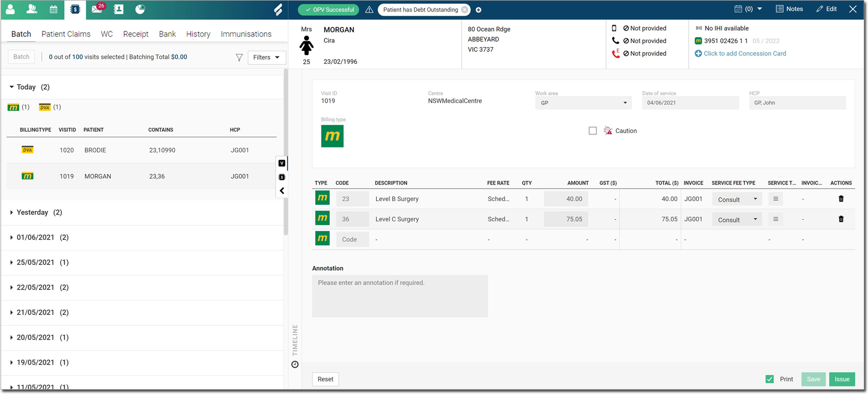Click the Reset button
The height and width of the screenshot is (394, 868).
pos(325,379)
